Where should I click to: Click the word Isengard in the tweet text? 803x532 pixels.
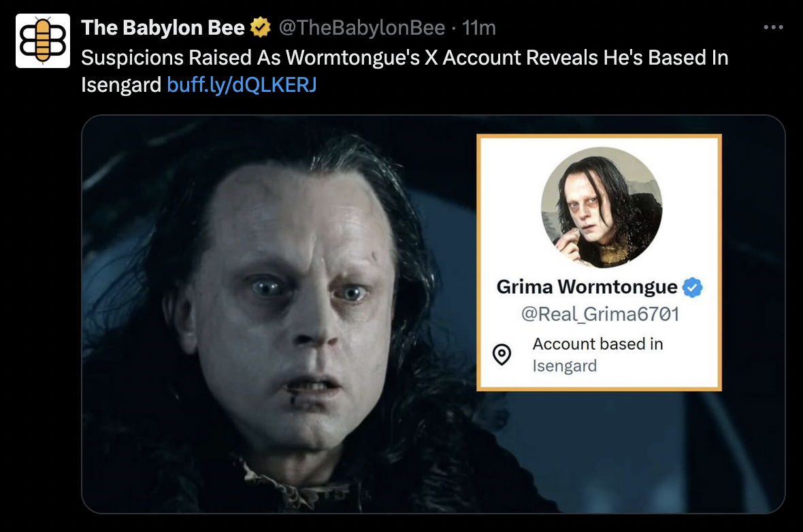tap(121, 84)
